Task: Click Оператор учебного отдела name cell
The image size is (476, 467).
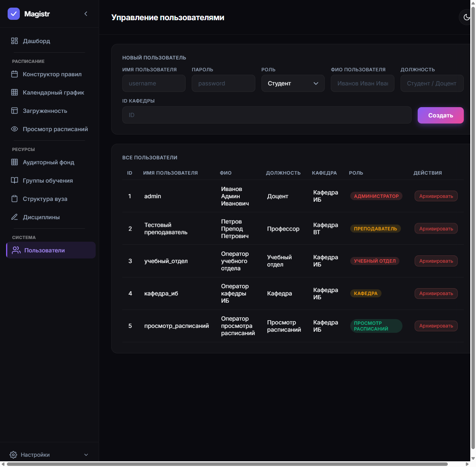Action: click(x=235, y=261)
